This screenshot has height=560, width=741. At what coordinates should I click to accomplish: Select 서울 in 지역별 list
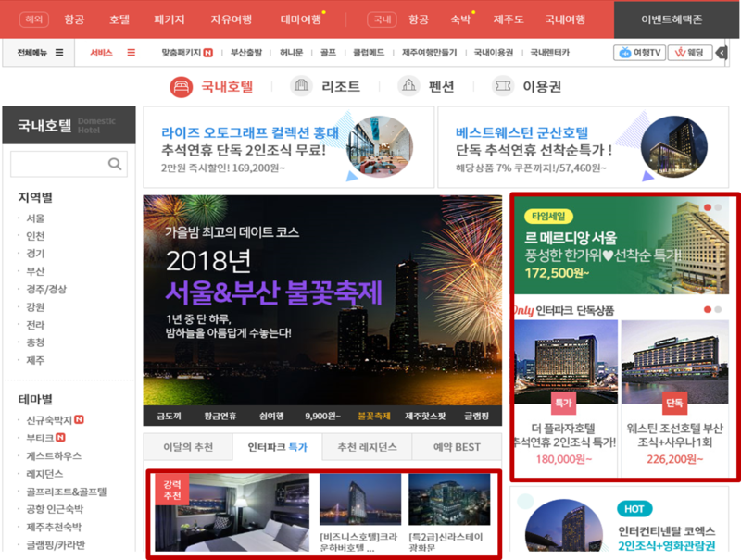pyautogui.click(x=35, y=218)
